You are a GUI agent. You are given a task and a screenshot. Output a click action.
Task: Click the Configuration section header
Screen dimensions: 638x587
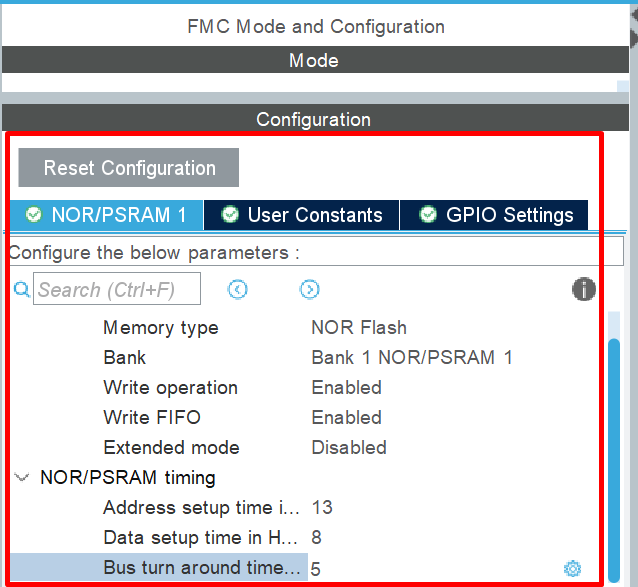click(x=314, y=118)
